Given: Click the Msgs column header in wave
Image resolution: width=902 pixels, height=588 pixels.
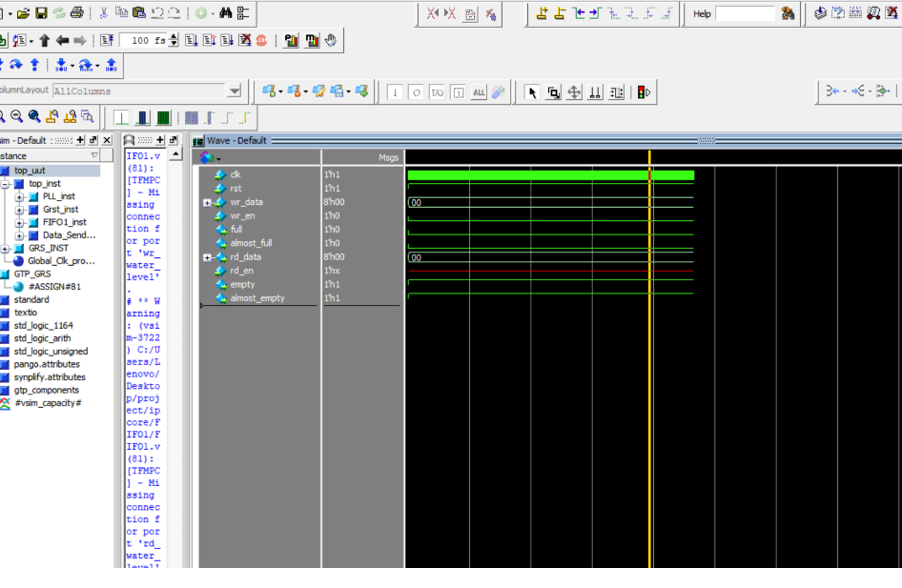Looking at the screenshot, I should (388, 157).
